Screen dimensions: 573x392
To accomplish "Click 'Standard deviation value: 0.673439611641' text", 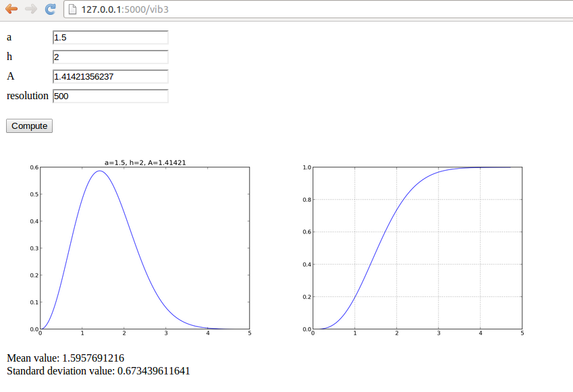I will (99, 371).
